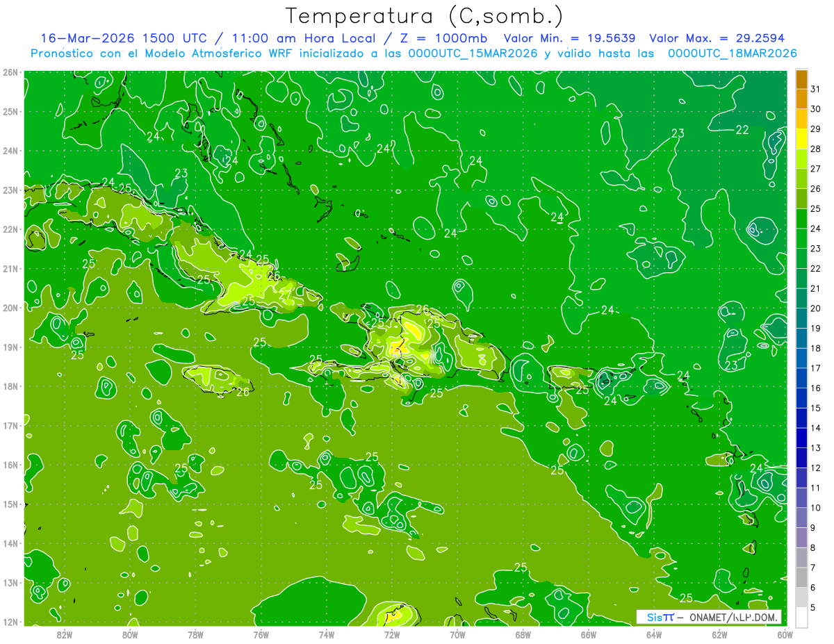834x644 pixels.
Task: Click the 20N latitude axis label
Action: point(10,308)
